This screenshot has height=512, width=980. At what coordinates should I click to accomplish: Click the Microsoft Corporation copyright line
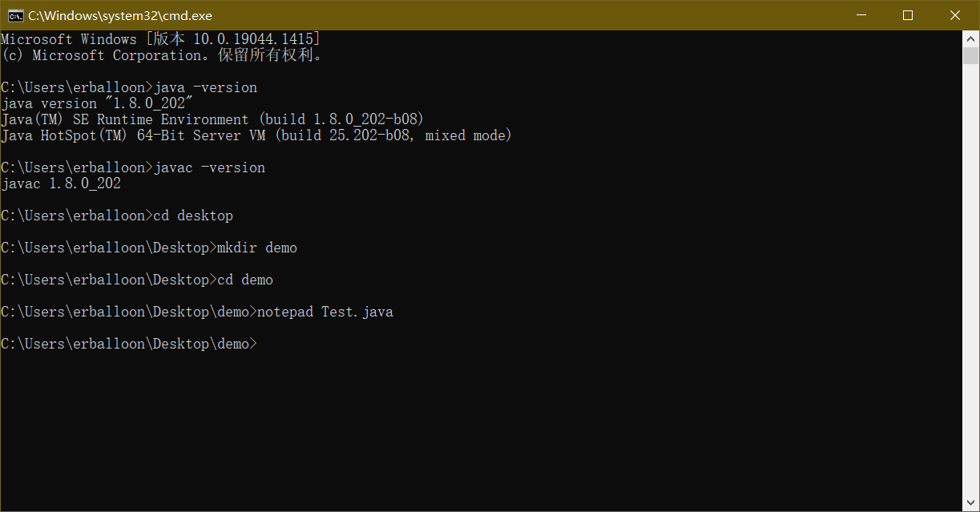point(161,55)
